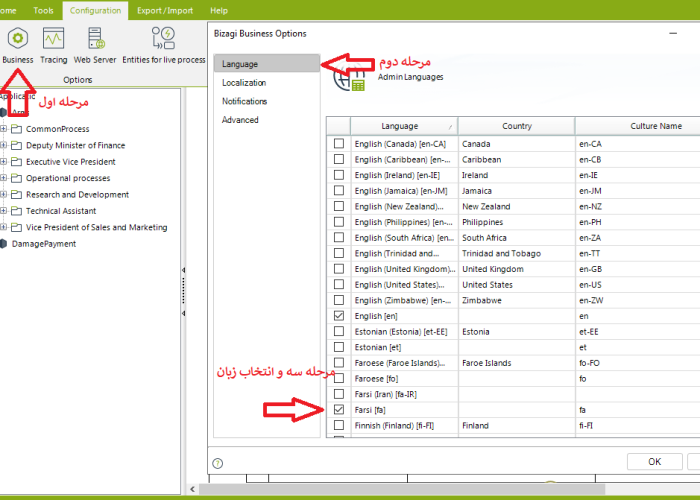This screenshot has width=700, height=500.
Task: Expand Deputy Minister of Finance node
Action: tap(4, 146)
